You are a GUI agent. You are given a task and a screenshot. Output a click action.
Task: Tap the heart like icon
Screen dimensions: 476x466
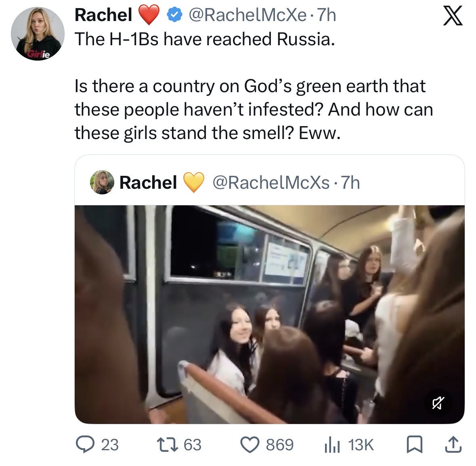(x=250, y=445)
